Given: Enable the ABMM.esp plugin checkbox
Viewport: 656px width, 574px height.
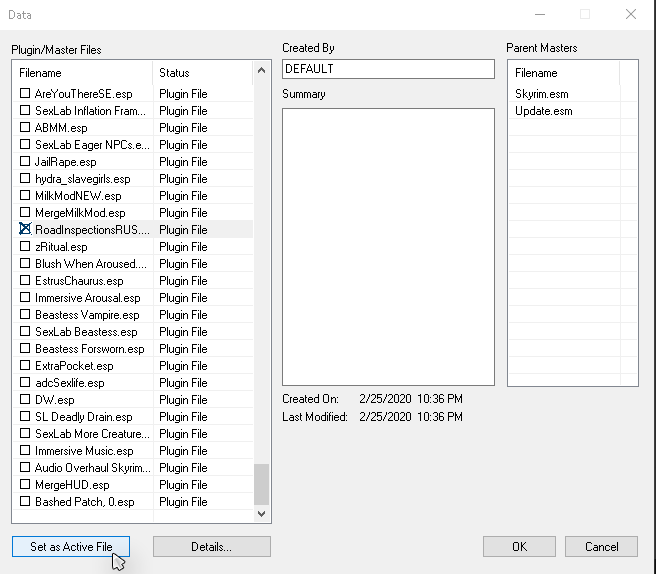Looking at the screenshot, I should tap(26, 128).
